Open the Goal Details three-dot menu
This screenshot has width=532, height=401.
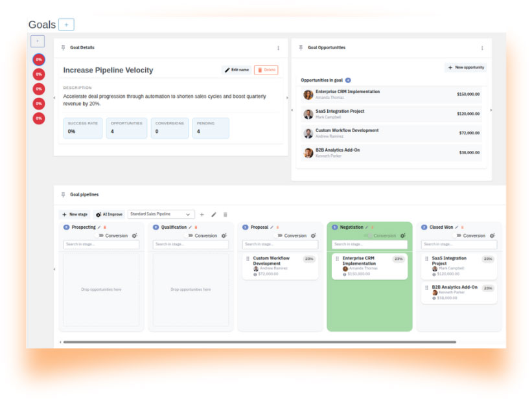[279, 47]
